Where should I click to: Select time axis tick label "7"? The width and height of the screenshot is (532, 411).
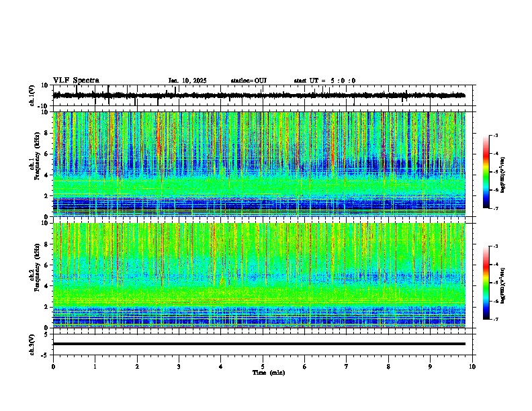(347, 367)
